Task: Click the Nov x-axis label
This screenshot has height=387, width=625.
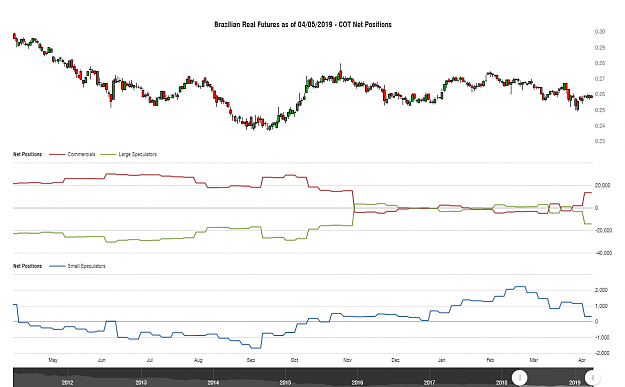Action: (x=347, y=360)
